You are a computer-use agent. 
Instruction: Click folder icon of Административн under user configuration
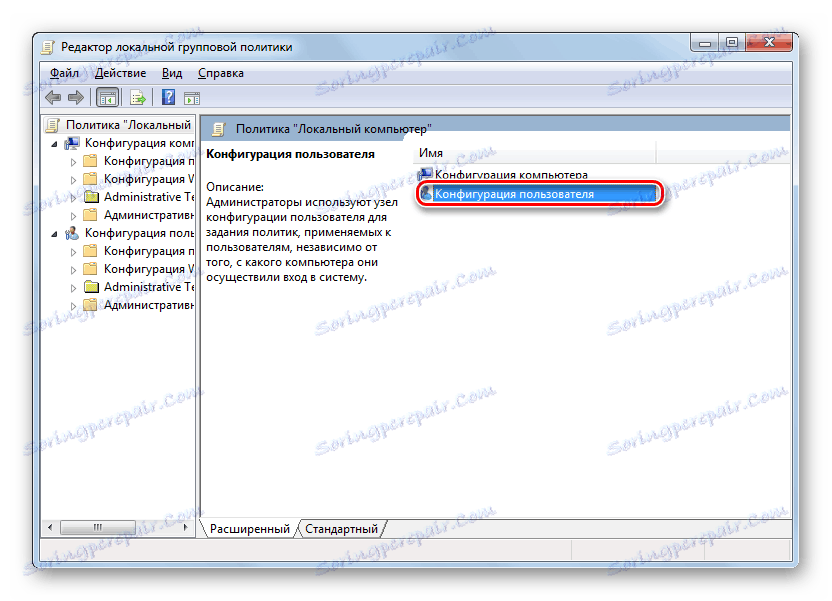click(91, 305)
